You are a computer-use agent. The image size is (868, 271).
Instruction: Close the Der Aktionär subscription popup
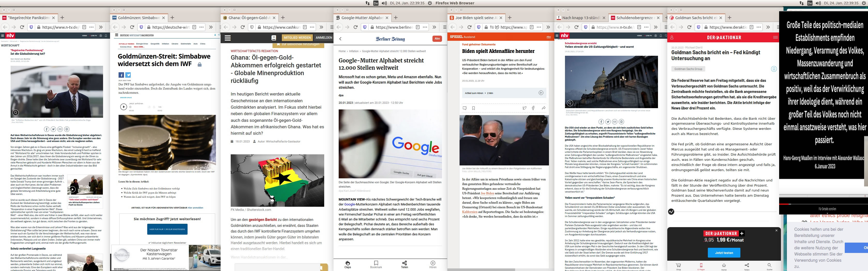pyautogui.click(x=776, y=230)
